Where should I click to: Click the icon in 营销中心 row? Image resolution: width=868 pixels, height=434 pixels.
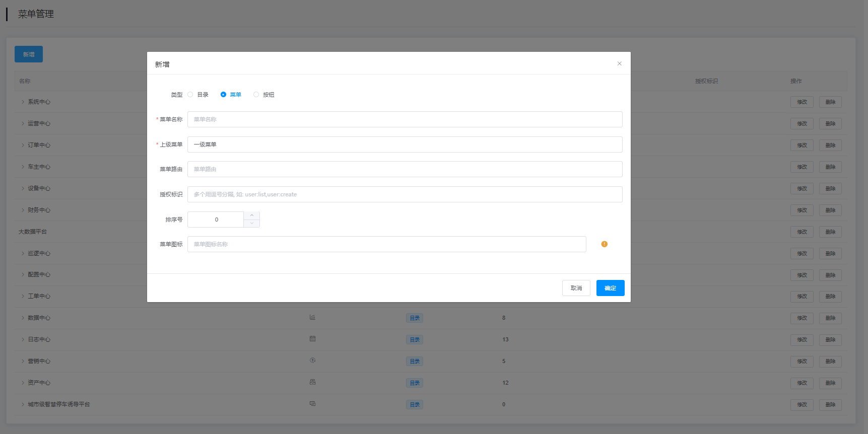click(312, 360)
